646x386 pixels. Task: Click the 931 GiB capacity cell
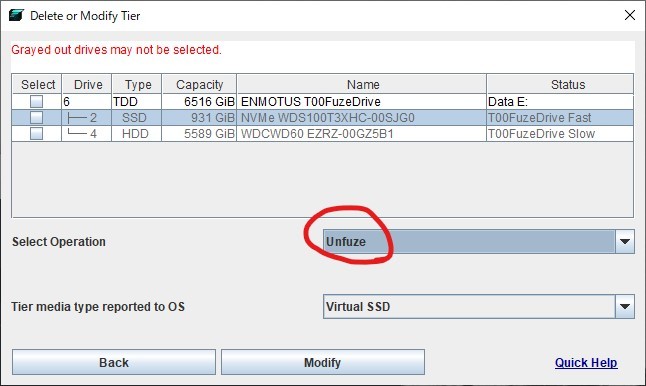coord(199,117)
